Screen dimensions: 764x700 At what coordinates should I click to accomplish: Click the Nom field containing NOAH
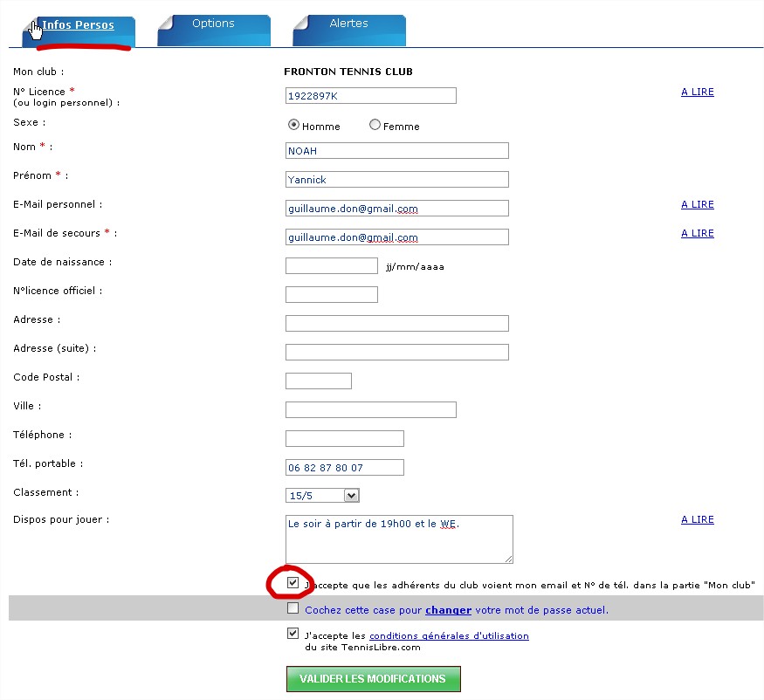397,151
